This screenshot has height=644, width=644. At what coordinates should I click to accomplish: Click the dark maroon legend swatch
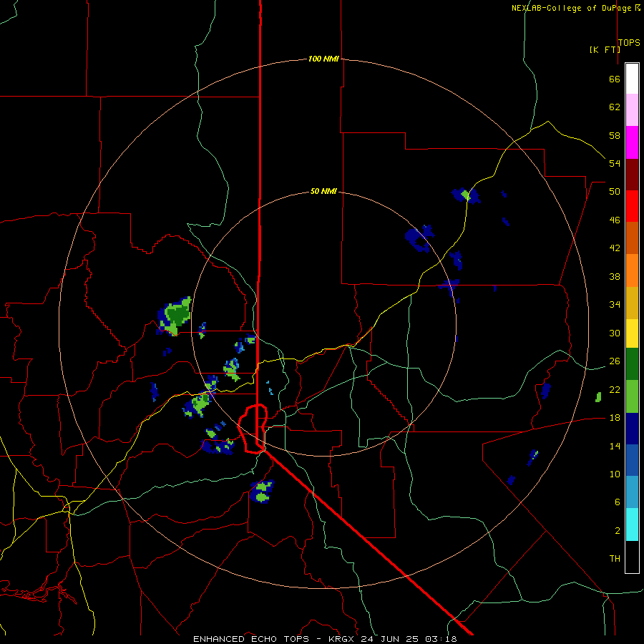click(x=632, y=175)
